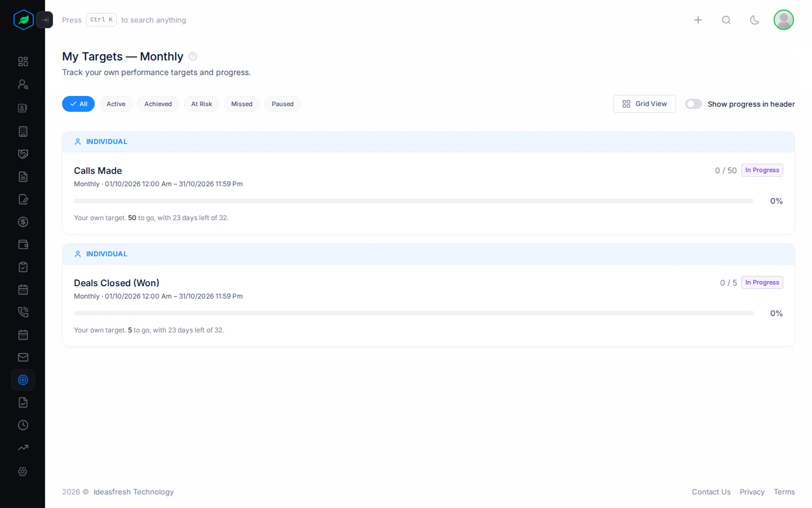
Task: Open the settings gear icon in sidebar
Action: (23, 471)
